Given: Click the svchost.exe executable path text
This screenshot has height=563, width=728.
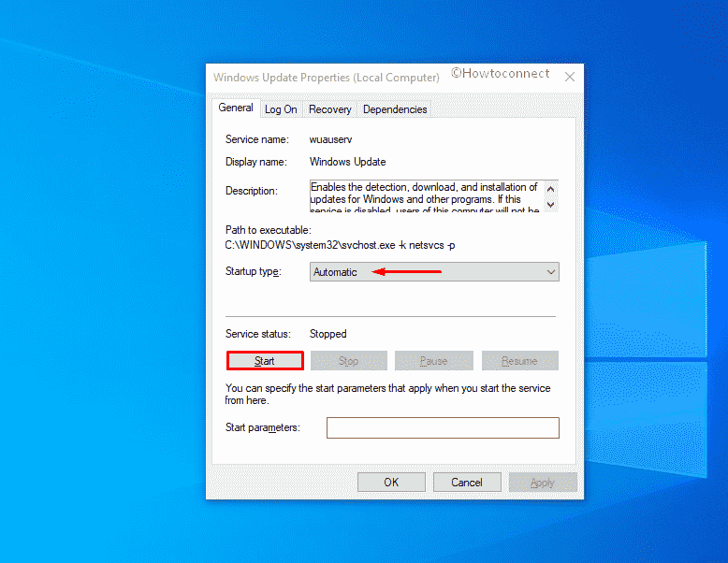Looking at the screenshot, I should point(340,245).
